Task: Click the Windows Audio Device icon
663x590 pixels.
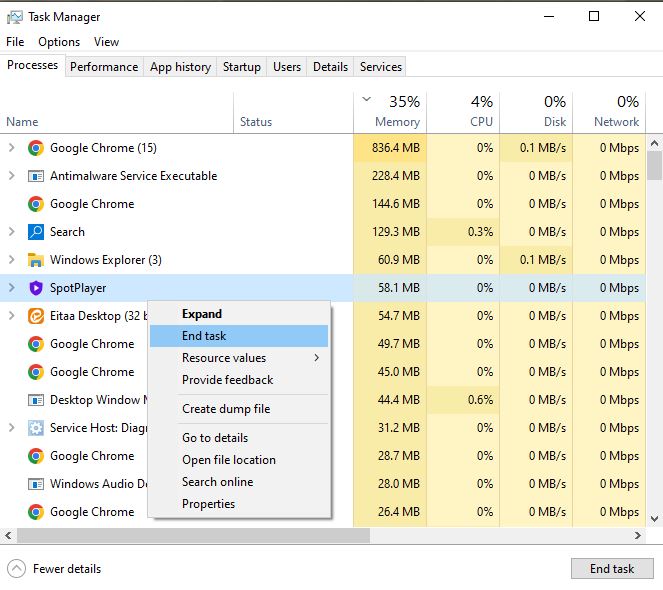Action: click(x=36, y=484)
